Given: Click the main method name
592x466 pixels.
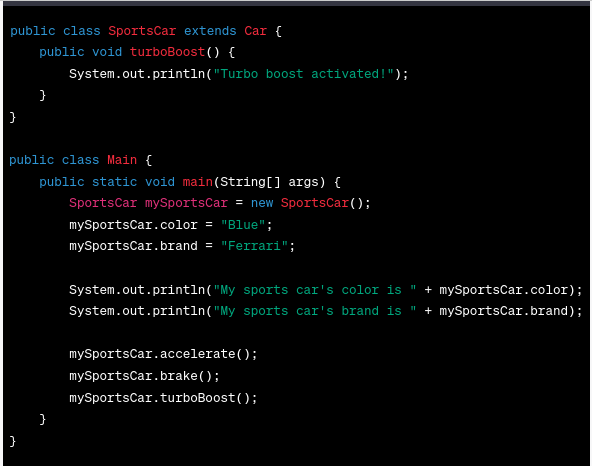Looking at the screenshot, I should [x=197, y=182].
